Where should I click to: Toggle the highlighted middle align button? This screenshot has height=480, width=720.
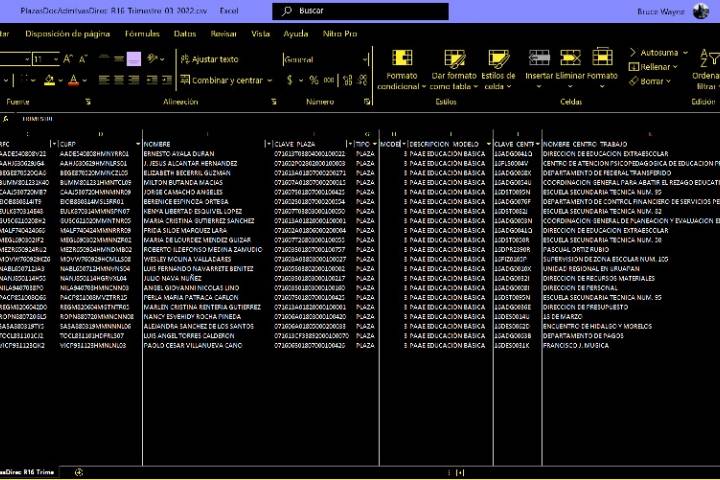point(132,59)
